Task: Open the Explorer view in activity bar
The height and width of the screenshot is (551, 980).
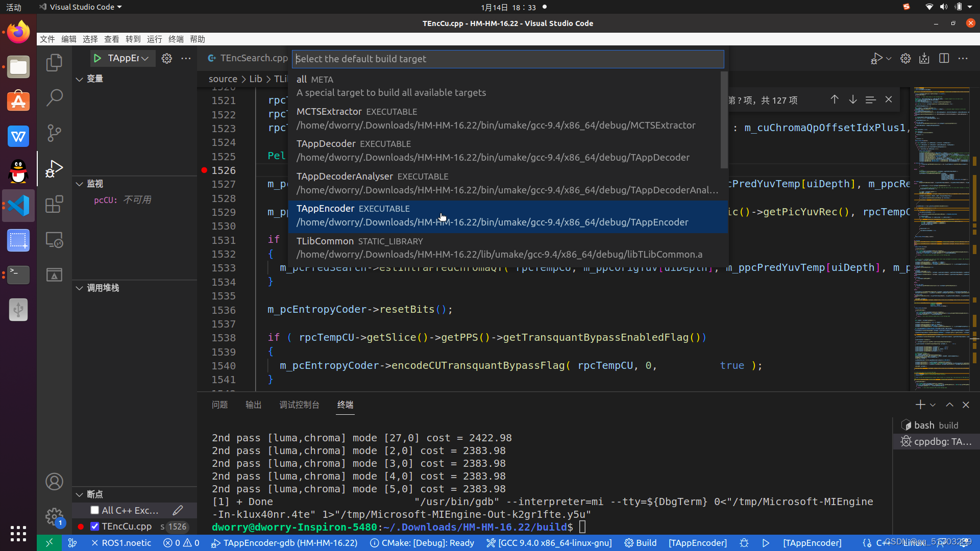Action: click(54, 63)
